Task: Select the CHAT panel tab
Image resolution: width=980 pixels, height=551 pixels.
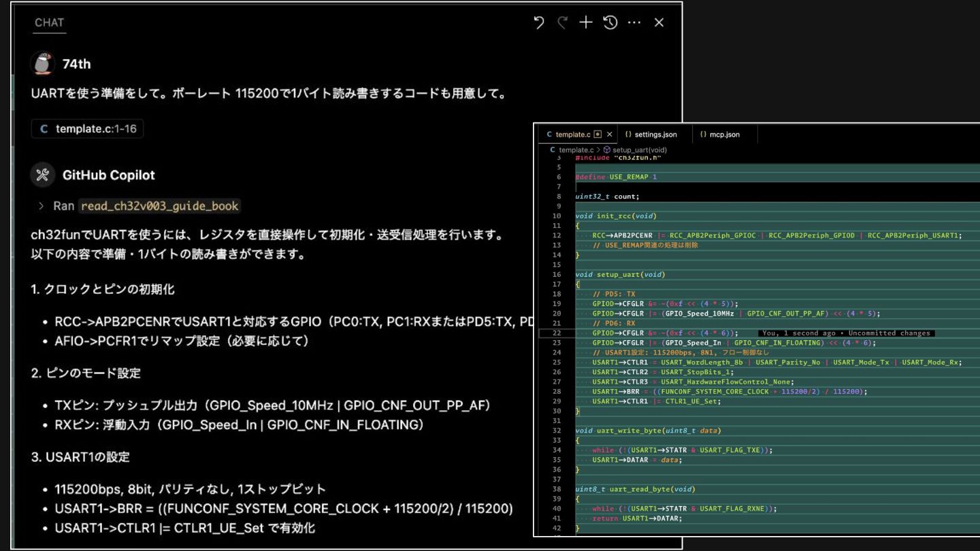Action: tap(49, 22)
